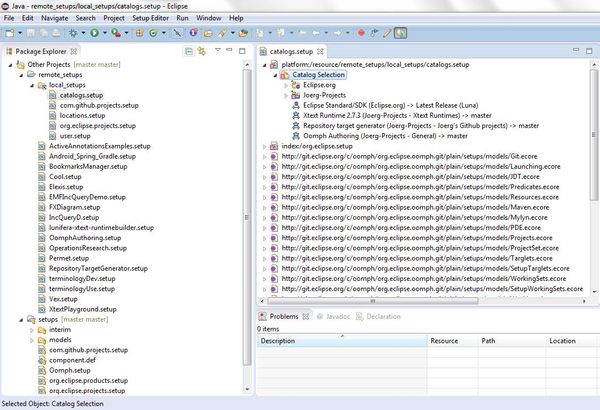This screenshot has width=600, height=410.
Task: Click the New wizard toolbar icon
Action: [10, 33]
